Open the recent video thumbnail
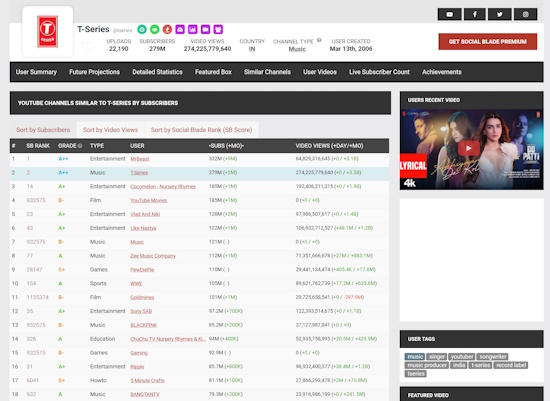 471,149
